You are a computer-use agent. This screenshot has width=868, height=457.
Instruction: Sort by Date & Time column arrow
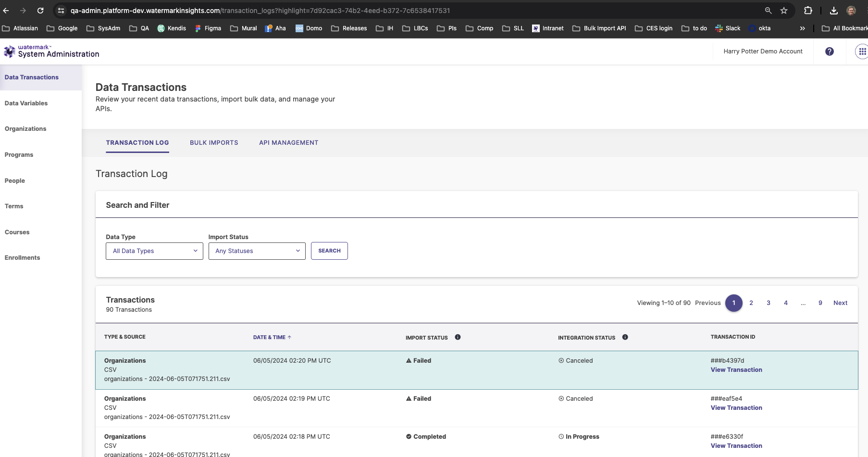tap(289, 337)
